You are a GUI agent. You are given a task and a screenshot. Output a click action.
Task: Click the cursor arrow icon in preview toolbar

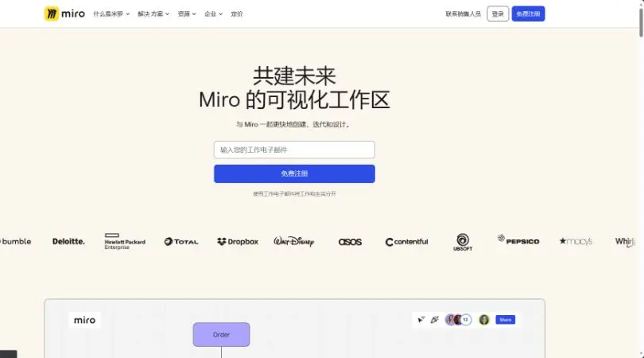tap(421, 319)
